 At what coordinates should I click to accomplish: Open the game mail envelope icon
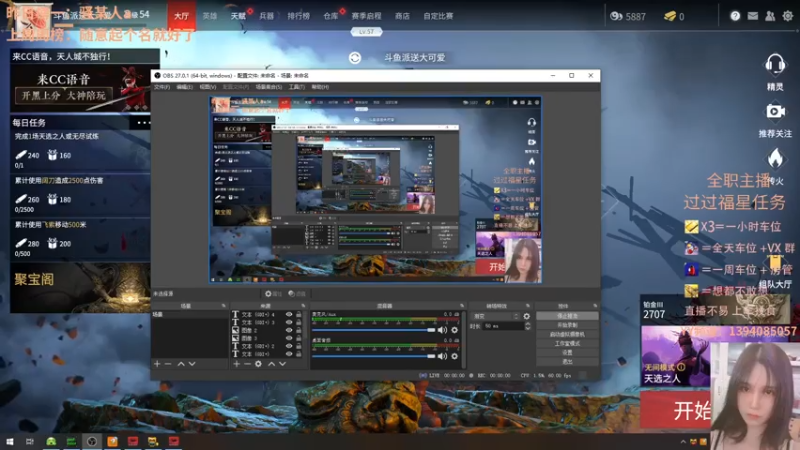(753, 16)
